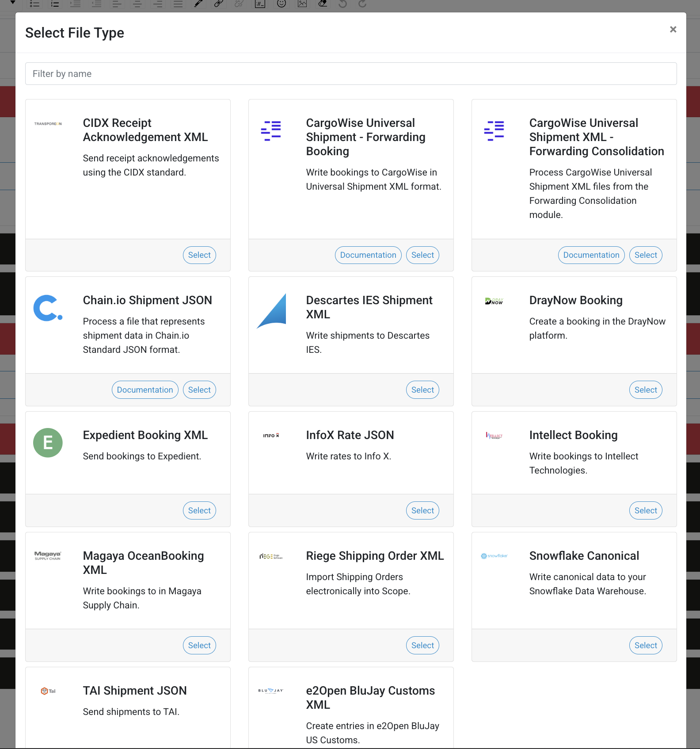The image size is (700, 749).
Task: Select Descartes IES Shipment XML
Action: click(422, 390)
